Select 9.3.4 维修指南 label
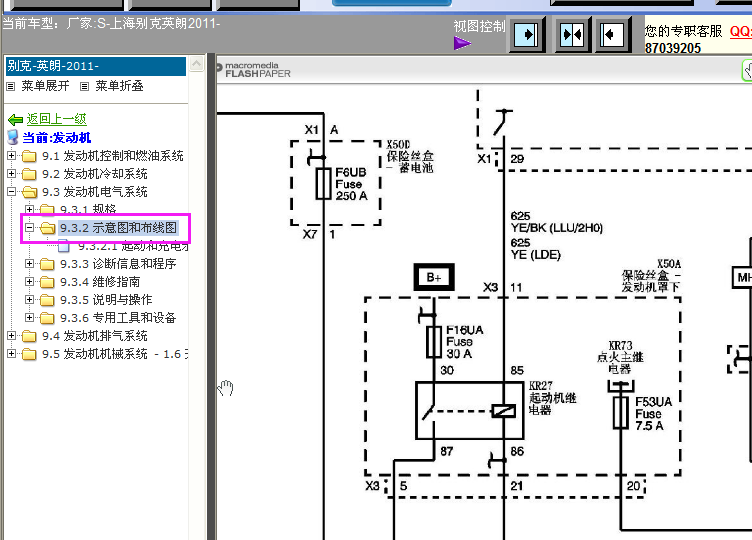Viewport: 752px width, 540px height. (x=100, y=282)
